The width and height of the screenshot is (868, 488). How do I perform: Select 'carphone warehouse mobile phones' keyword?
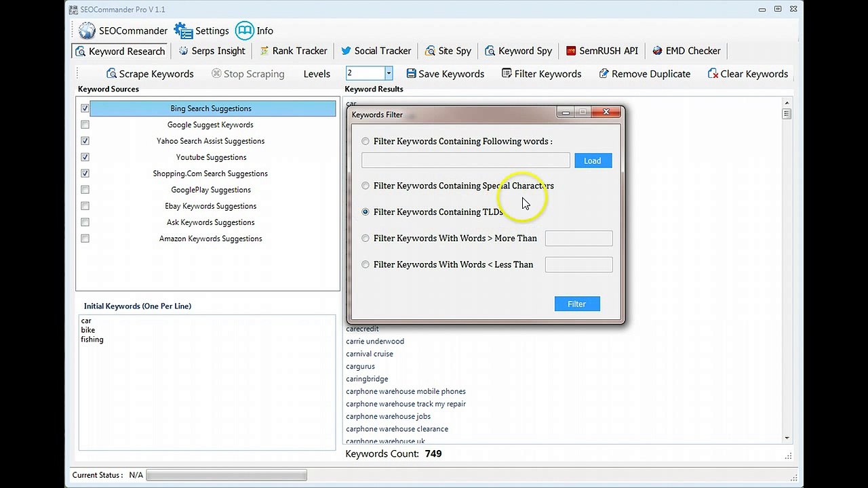pos(406,391)
